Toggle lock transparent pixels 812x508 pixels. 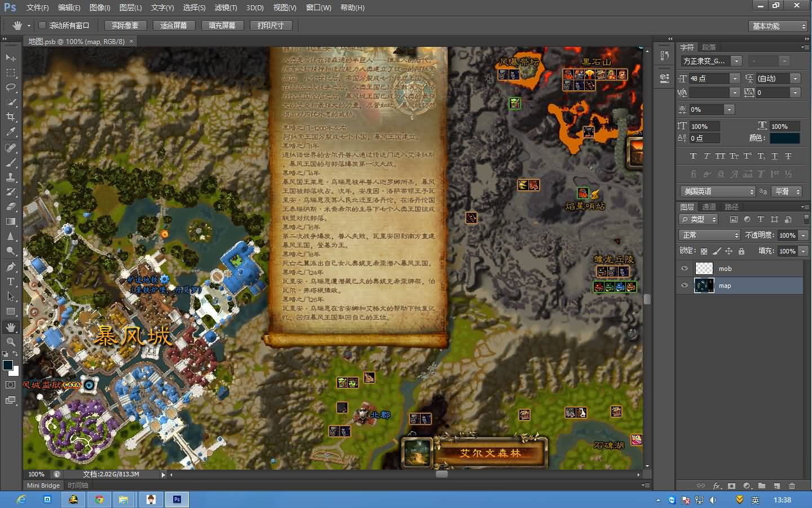pos(704,251)
